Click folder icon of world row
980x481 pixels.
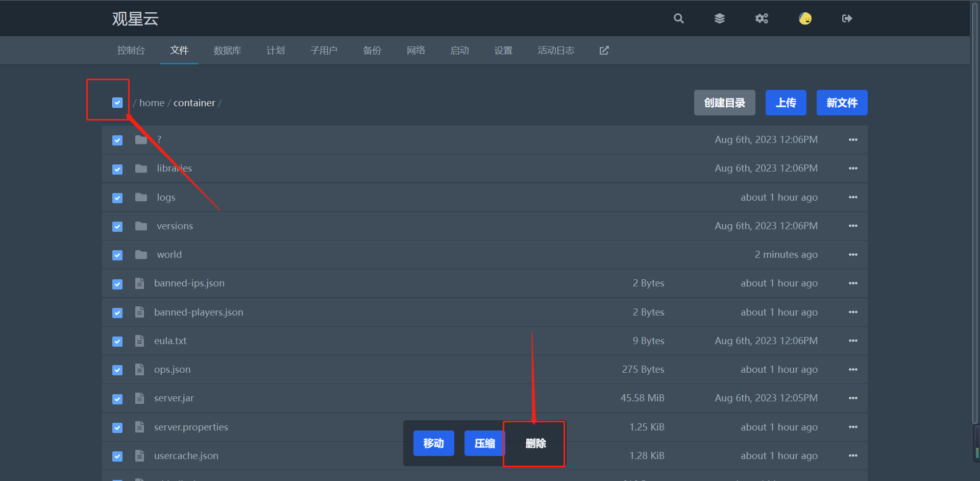tap(141, 254)
